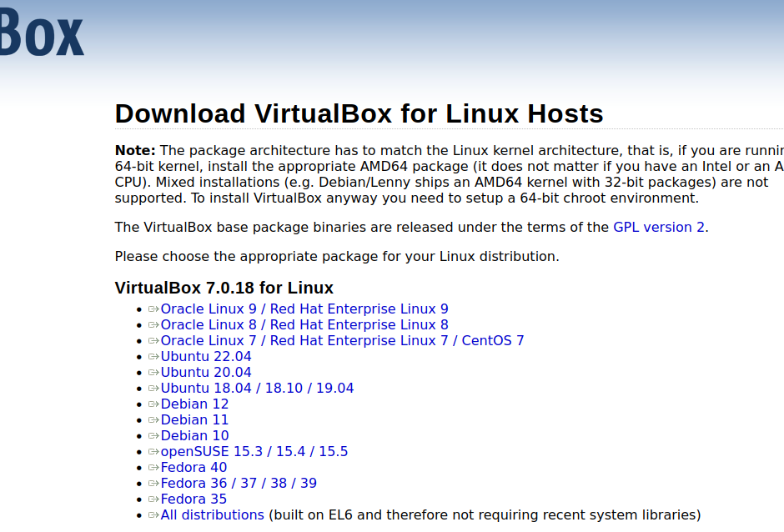
Task: Click the arrow icon beside Oracle Linux 9
Action: 153,309
